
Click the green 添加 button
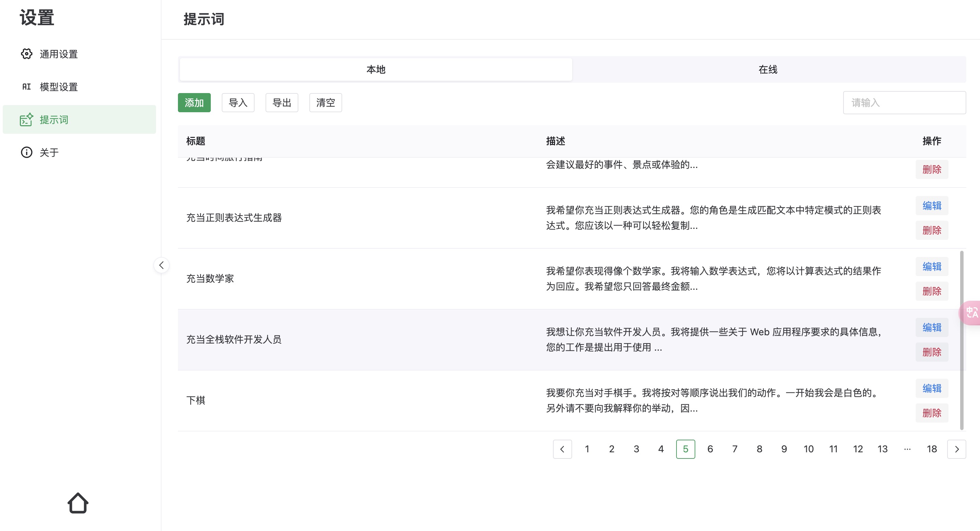pos(194,103)
